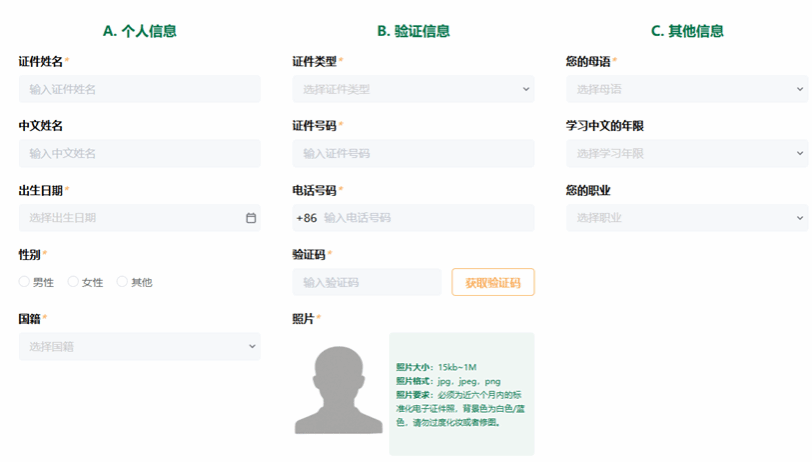Open the 选择职业 occupation dropdown
The height and width of the screenshot is (462, 812).
click(686, 217)
